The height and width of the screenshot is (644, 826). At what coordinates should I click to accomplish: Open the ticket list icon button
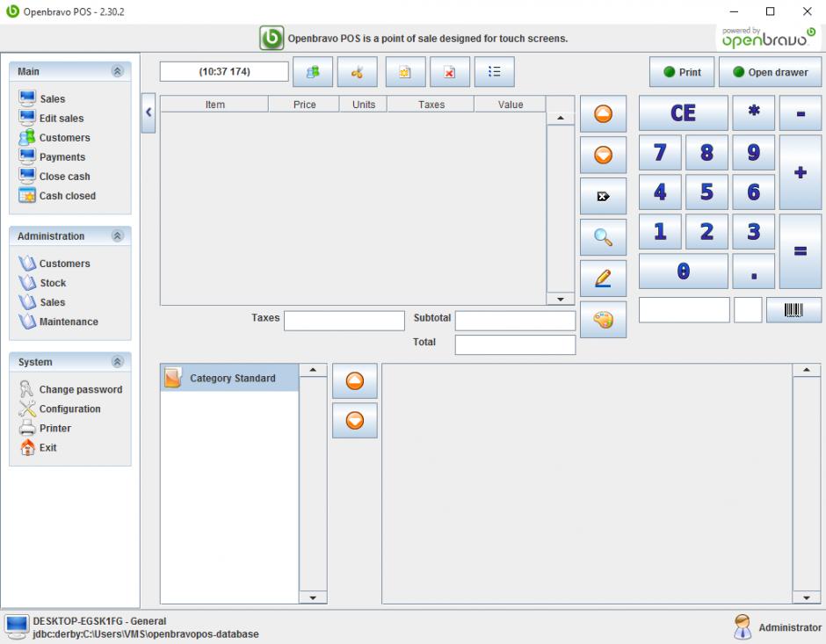(494, 72)
